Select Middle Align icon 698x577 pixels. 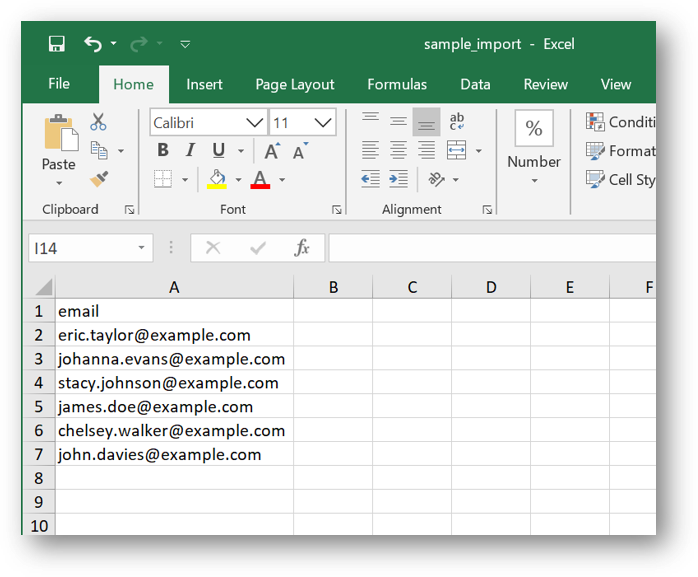tap(398, 121)
